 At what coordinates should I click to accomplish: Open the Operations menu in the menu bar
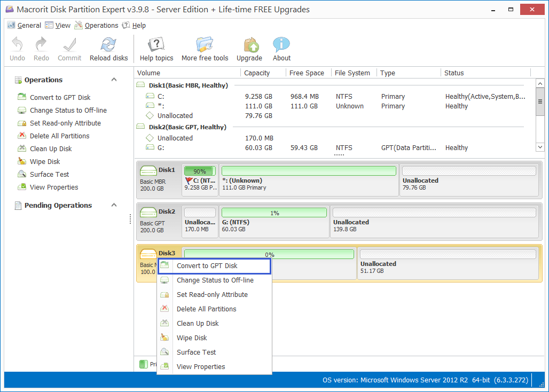(x=101, y=25)
